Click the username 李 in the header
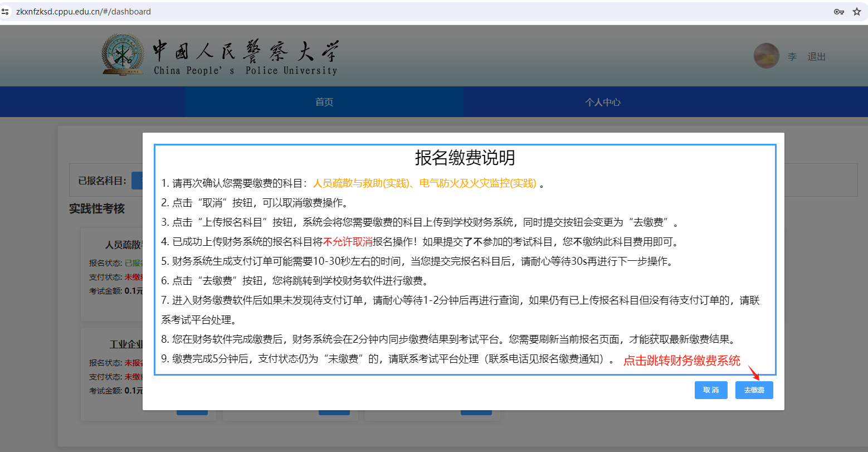 (792, 56)
